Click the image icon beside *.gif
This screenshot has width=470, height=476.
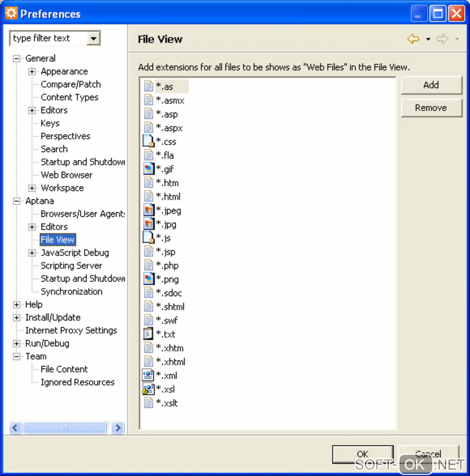coord(148,169)
